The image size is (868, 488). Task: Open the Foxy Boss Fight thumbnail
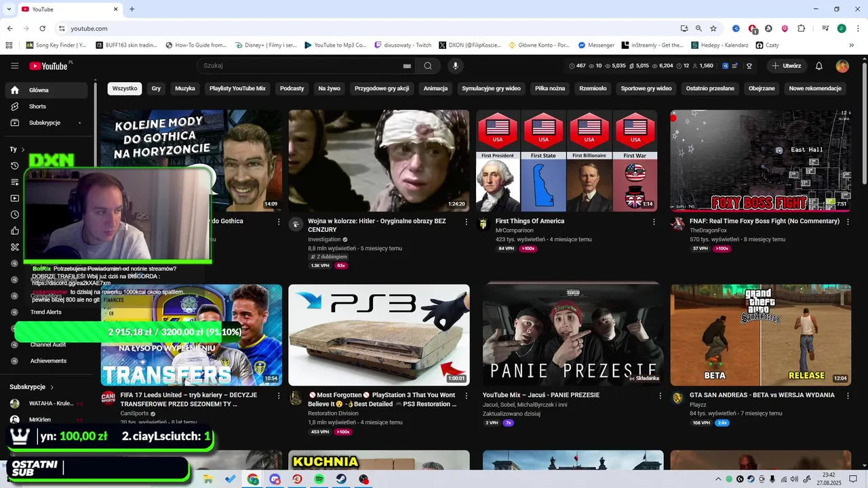point(761,161)
